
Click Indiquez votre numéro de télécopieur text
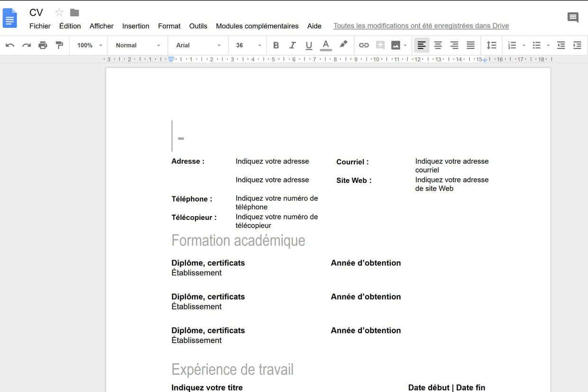(276, 221)
